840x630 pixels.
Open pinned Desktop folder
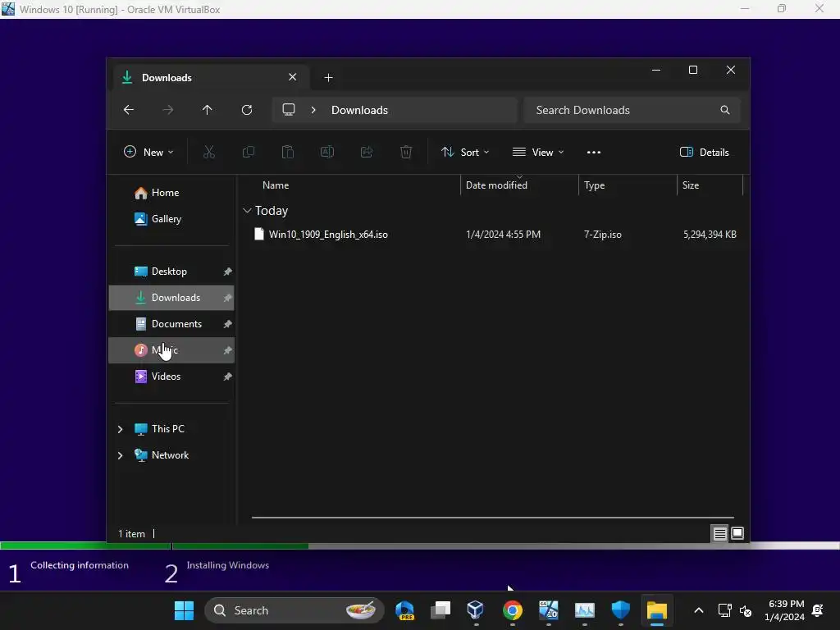click(x=171, y=271)
